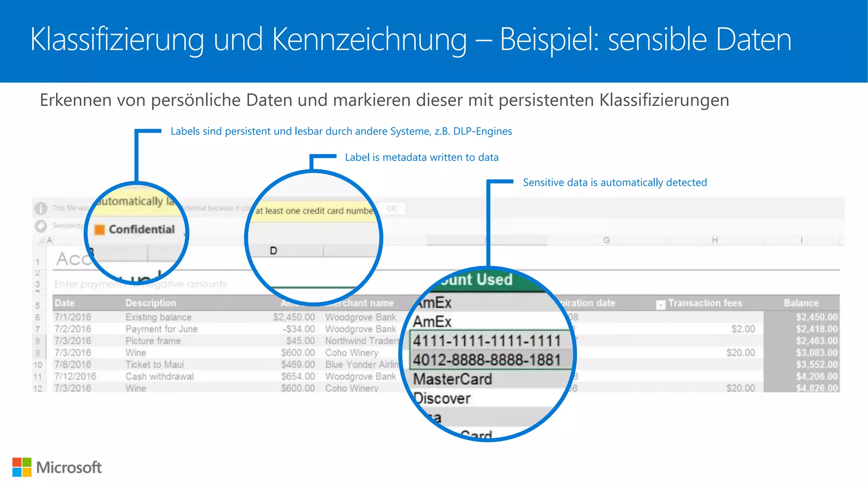Select column D header
The height and width of the screenshot is (488, 868).
pyautogui.click(x=273, y=251)
